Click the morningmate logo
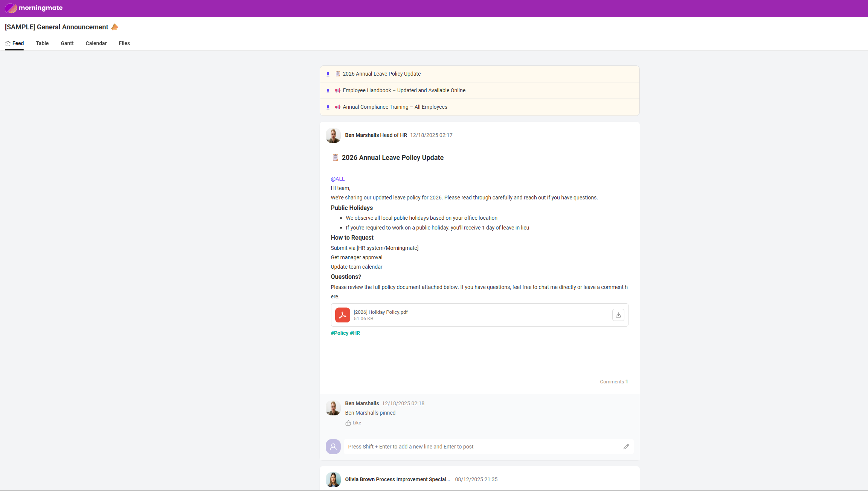This screenshot has width=868, height=491. pos(34,8)
